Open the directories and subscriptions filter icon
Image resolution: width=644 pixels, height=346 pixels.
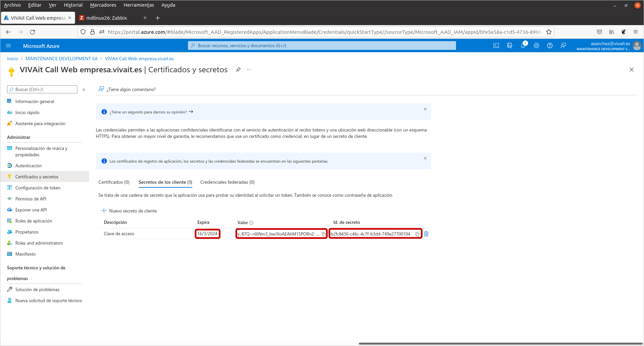point(510,46)
